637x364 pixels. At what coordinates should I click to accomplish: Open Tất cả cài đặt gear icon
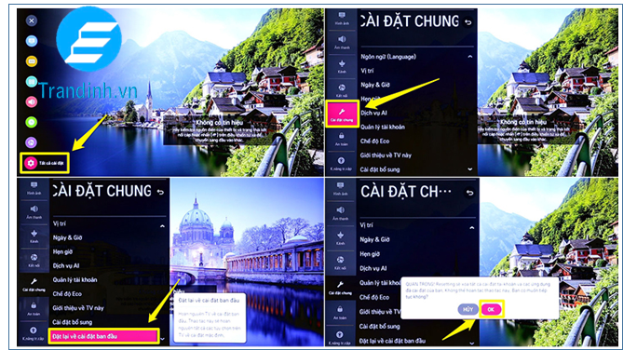31,163
